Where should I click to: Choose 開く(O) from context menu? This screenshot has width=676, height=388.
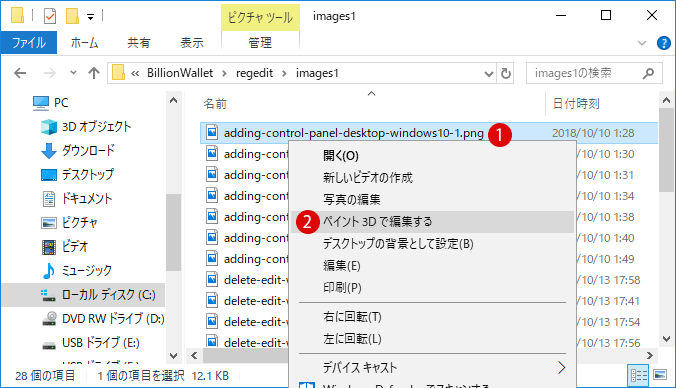coord(432,156)
